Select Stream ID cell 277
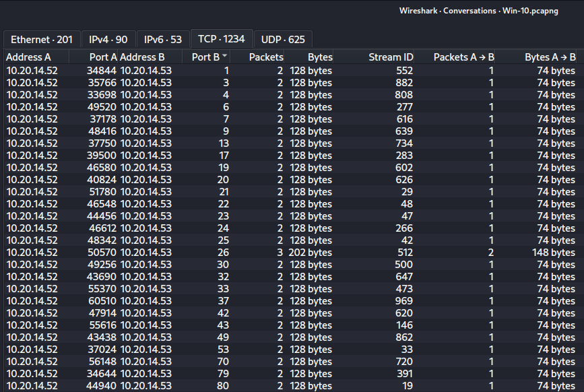This screenshot has height=392, width=584. pyautogui.click(x=404, y=107)
